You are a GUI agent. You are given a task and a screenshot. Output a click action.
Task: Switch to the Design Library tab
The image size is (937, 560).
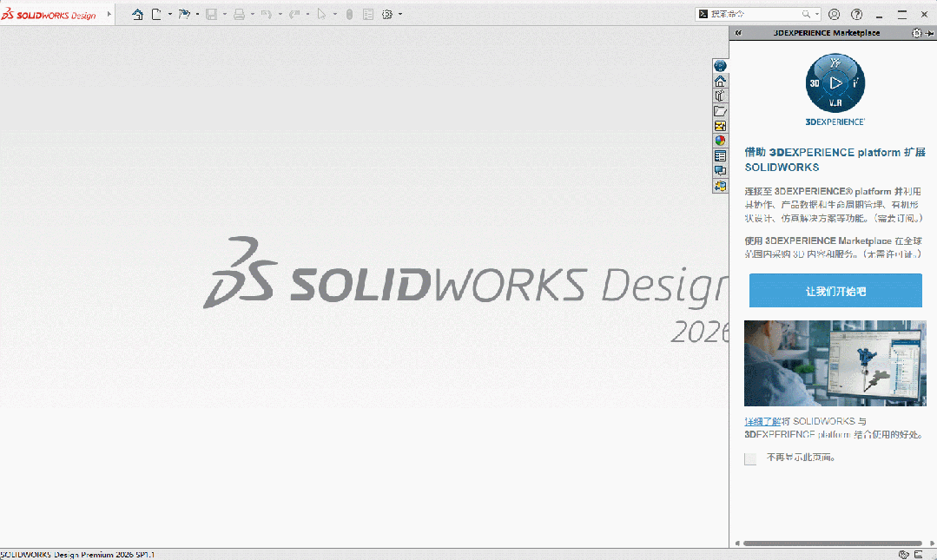coord(720,96)
